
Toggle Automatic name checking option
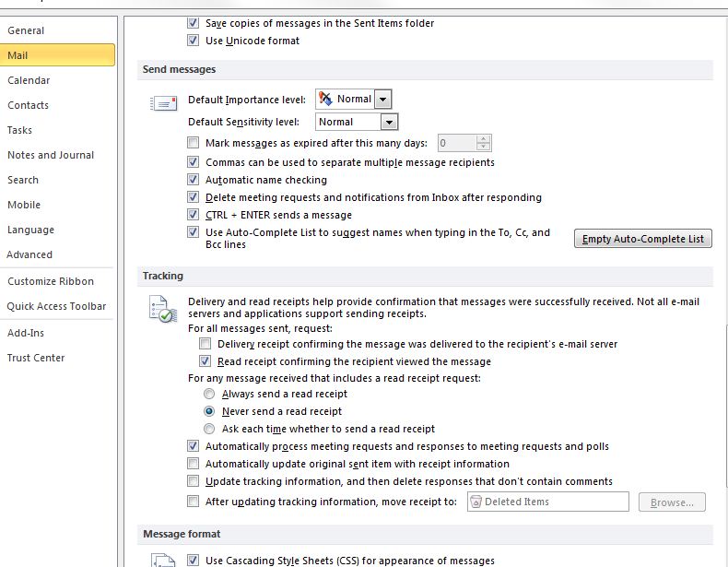tap(193, 180)
